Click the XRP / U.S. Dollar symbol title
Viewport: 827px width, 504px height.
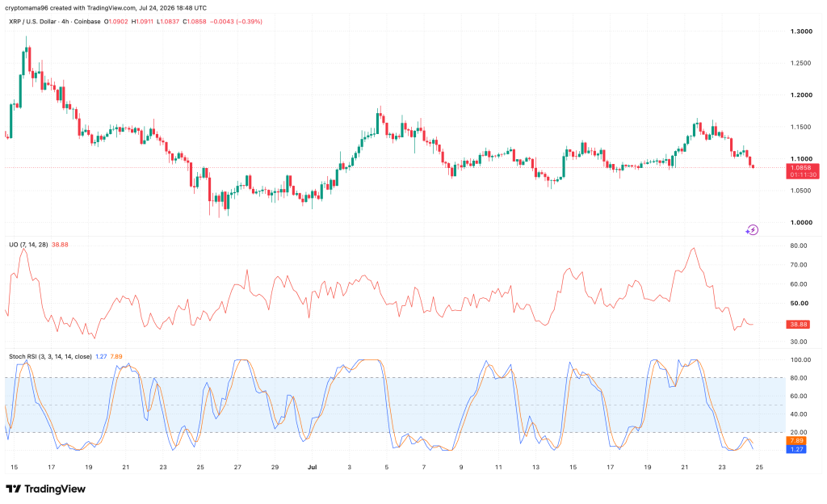[31, 22]
